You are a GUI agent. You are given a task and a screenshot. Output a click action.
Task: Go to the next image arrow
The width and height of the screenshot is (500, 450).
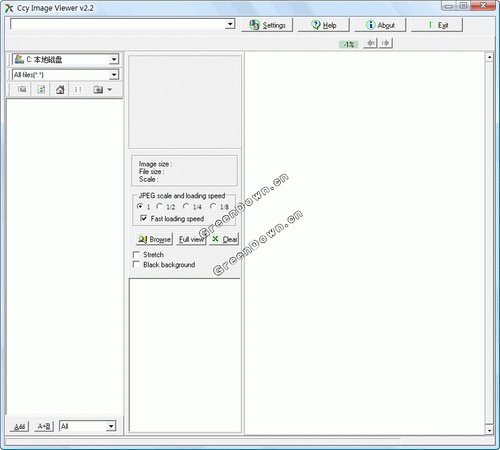[x=386, y=43]
